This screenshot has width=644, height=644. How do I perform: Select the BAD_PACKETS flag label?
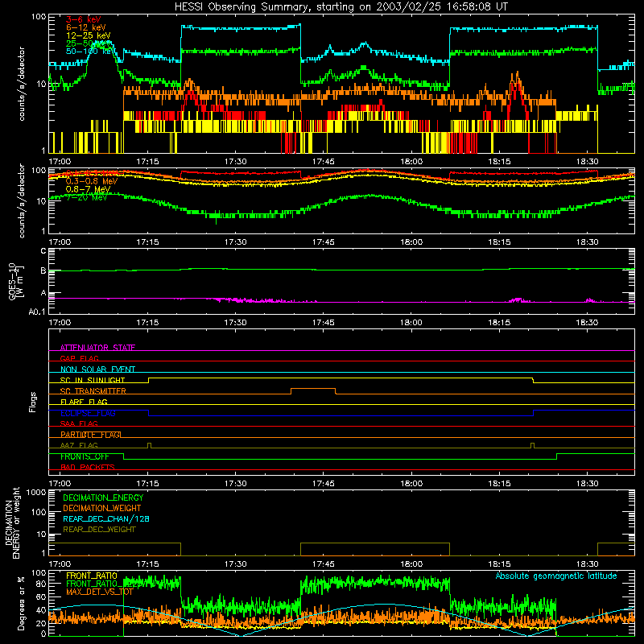[87, 467]
